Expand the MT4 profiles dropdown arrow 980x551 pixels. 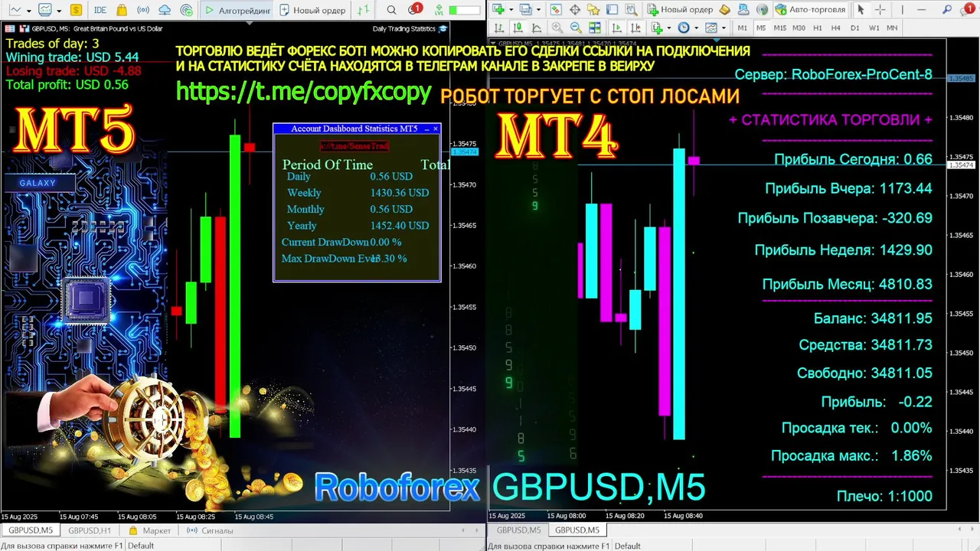click(538, 10)
